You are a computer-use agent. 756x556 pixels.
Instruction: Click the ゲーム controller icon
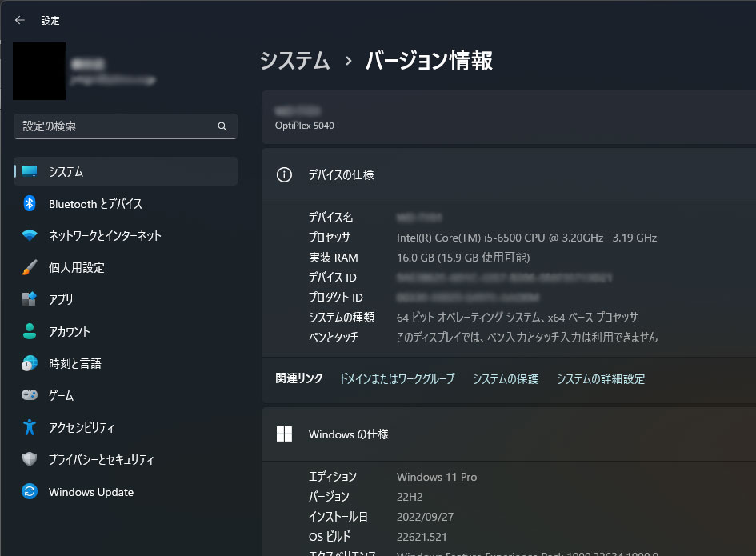30,395
